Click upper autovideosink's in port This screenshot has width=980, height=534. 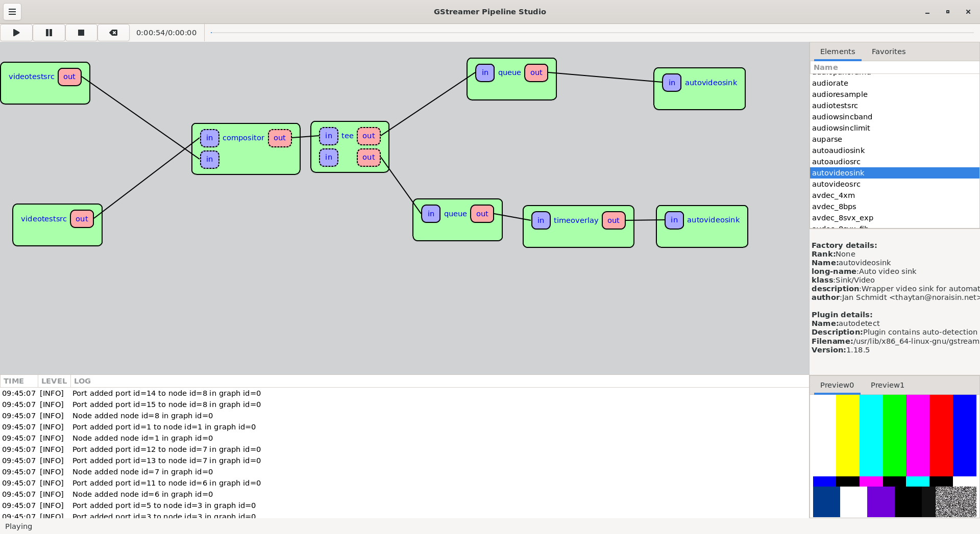pos(672,83)
